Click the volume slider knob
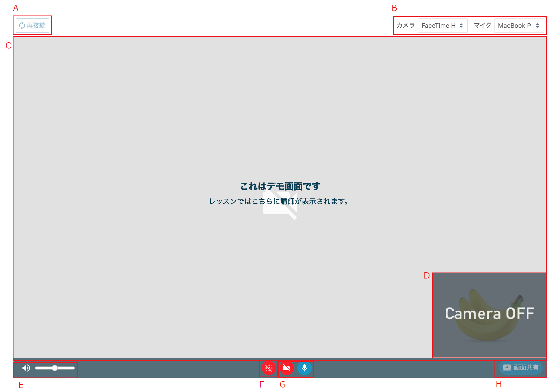 [x=55, y=368]
